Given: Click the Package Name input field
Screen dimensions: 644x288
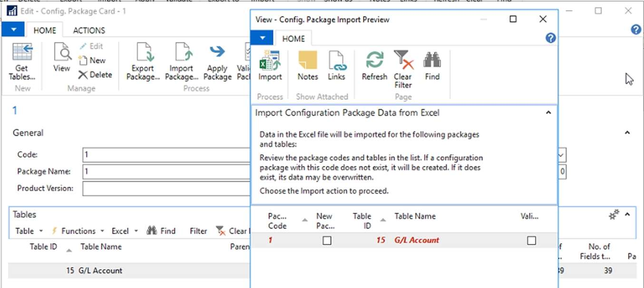Looking at the screenshot, I should (x=166, y=171).
